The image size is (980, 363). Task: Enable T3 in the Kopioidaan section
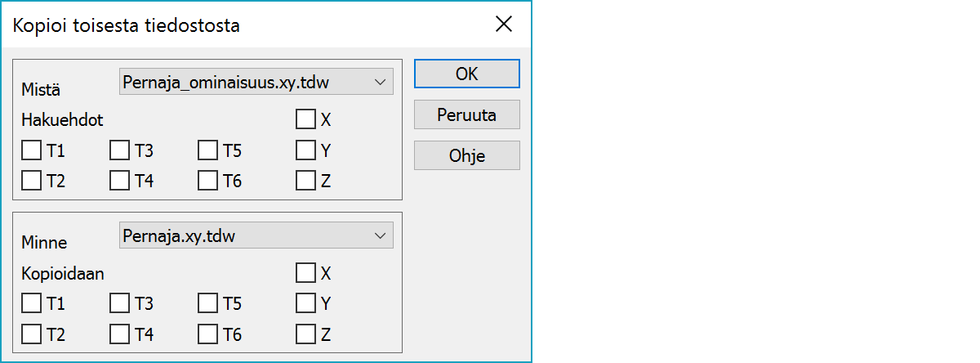(x=120, y=303)
